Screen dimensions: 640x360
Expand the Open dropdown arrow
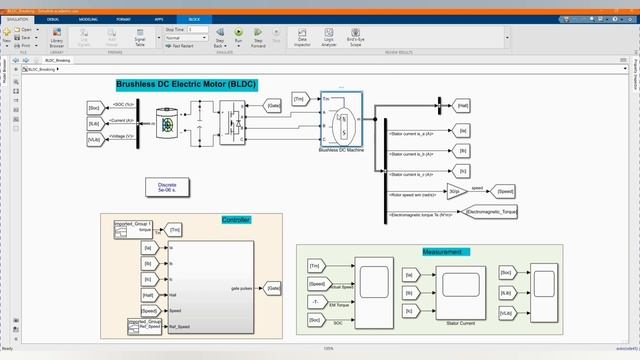pyautogui.click(x=37, y=30)
